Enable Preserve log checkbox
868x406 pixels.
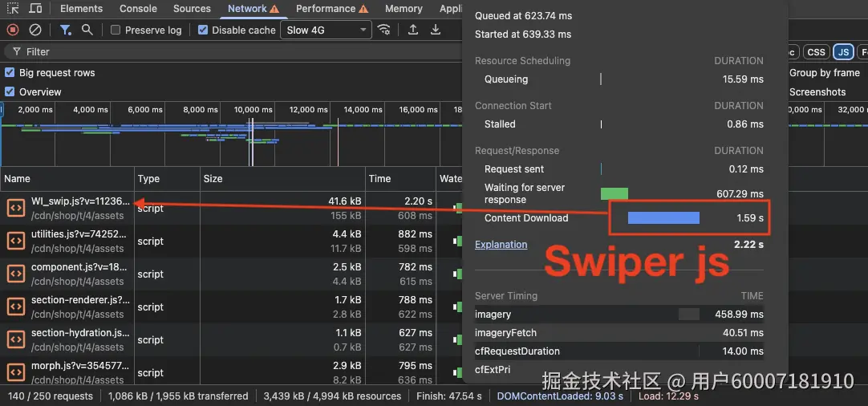pyautogui.click(x=116, y=30)
